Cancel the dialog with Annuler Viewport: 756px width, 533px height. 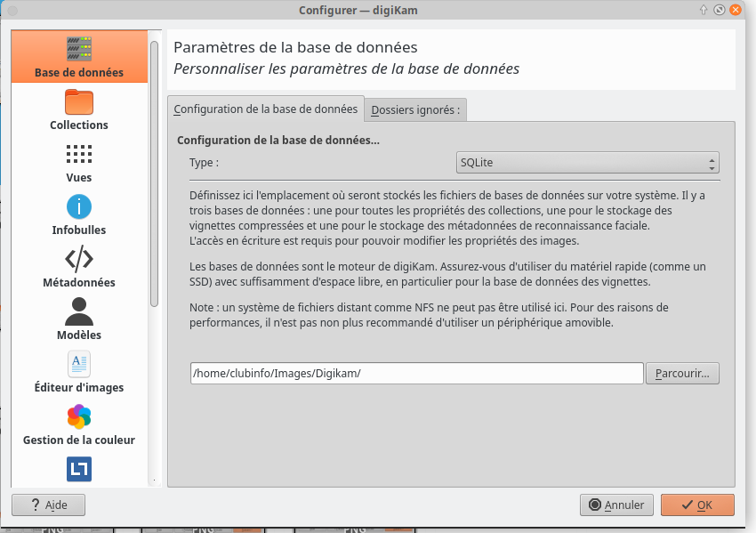click(x=616, y=505)
